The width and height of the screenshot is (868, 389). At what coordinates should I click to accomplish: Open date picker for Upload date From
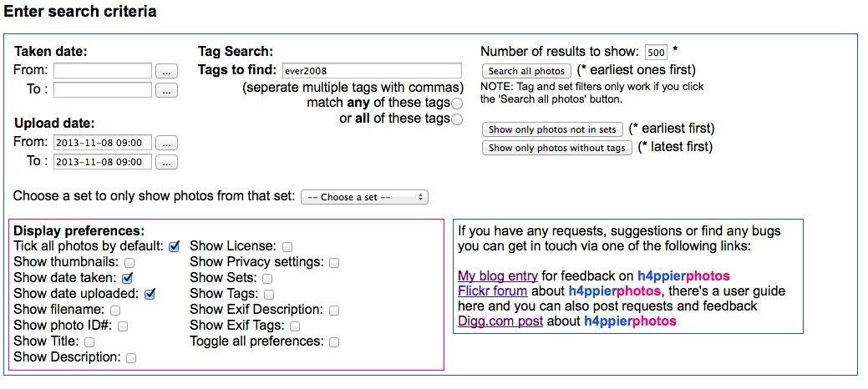click(x=167, y=143)
